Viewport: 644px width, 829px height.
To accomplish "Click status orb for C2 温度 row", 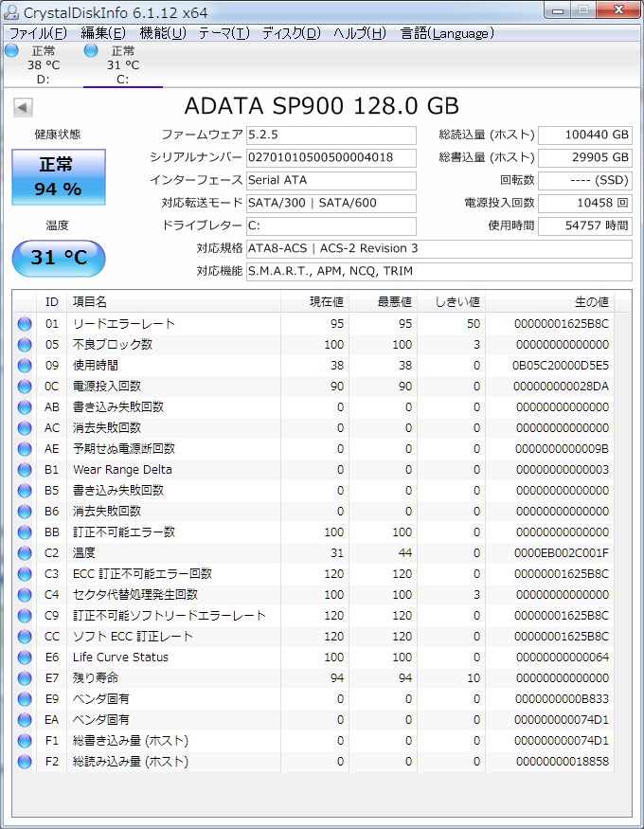I will point(25,553).
